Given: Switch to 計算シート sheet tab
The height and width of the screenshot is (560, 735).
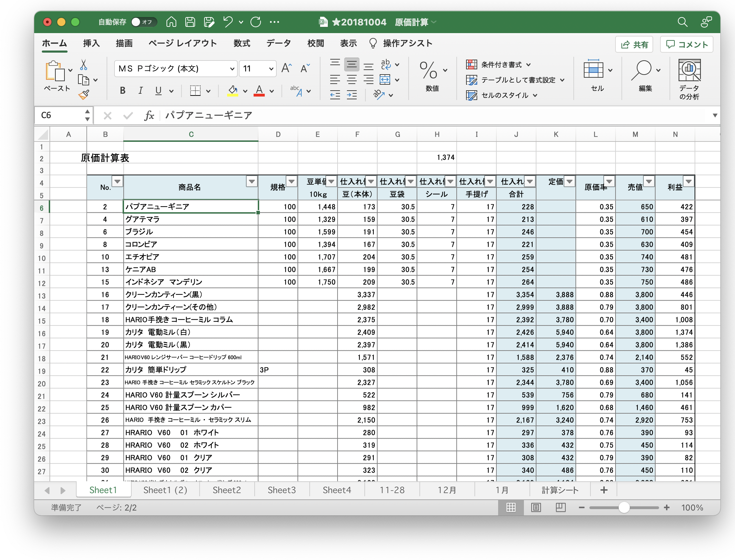Looking at the screenshot, I should coord(560,490).
